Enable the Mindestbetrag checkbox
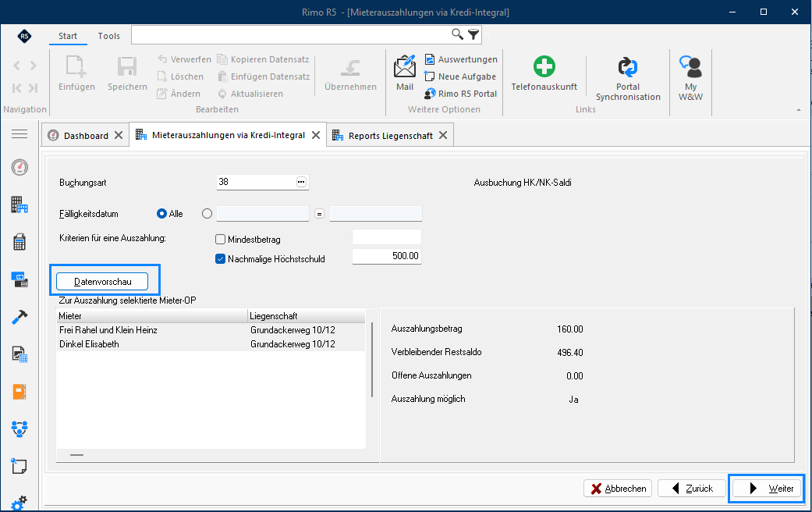The image size is (812, 512). [x=220, y=240]
